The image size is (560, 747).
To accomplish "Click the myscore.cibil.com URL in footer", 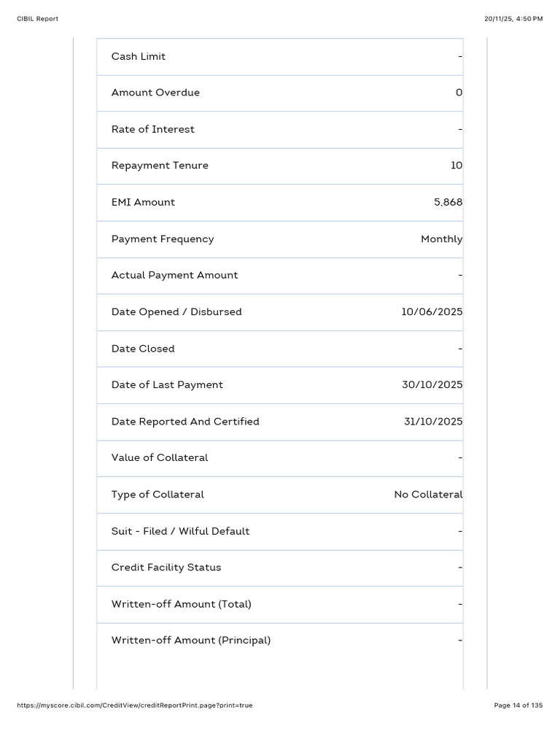I will 135,705.
